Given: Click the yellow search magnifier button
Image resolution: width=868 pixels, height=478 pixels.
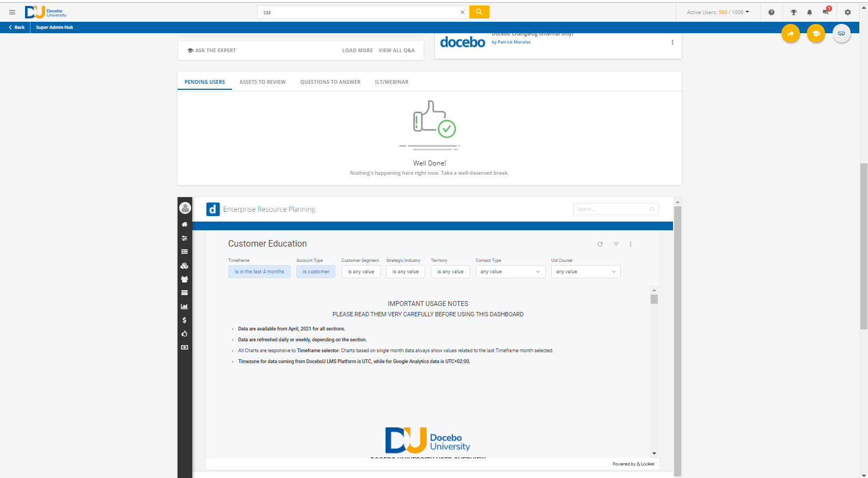Looking at the screenshot, I should click(x=479, y=12).
